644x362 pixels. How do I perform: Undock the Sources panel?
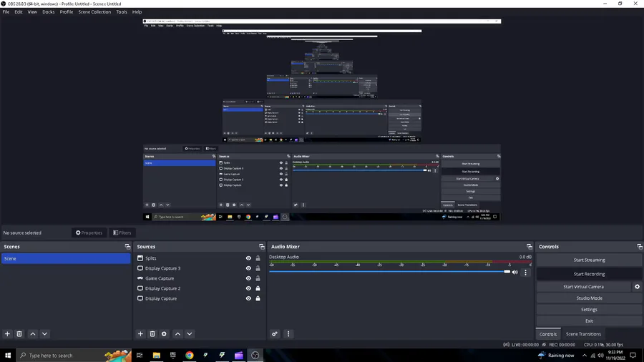262,247
